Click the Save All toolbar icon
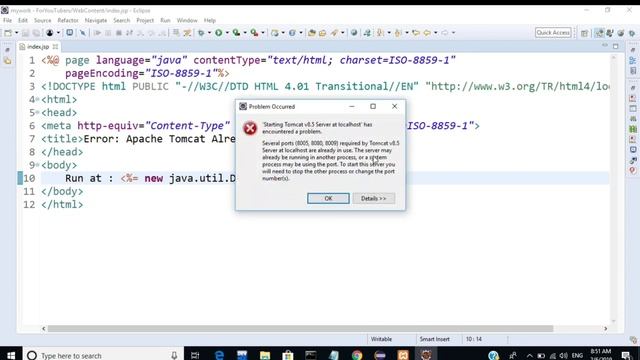The height and width of the screenshot is (360, 640). 36,33
